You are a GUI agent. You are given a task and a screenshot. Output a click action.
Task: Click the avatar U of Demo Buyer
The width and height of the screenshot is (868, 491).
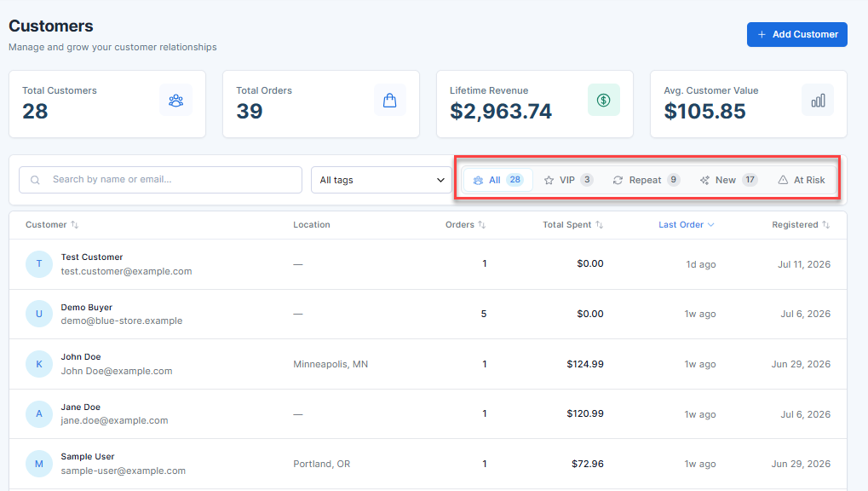click(x=38, y=314)
